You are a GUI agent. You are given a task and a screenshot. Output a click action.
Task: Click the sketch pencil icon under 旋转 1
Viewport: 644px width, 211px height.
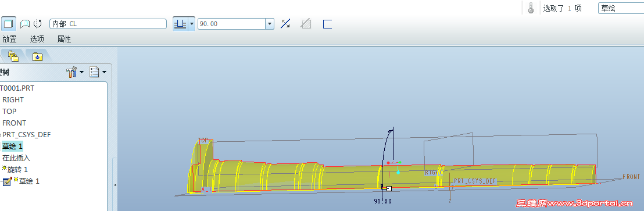(8, 181)
